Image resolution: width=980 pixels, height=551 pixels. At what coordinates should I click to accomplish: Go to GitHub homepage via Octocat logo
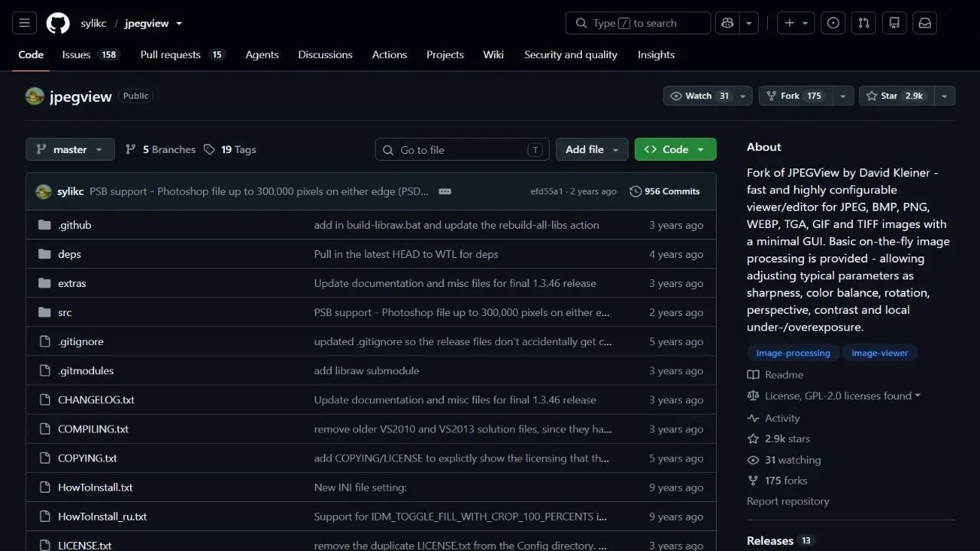(58, 23)
